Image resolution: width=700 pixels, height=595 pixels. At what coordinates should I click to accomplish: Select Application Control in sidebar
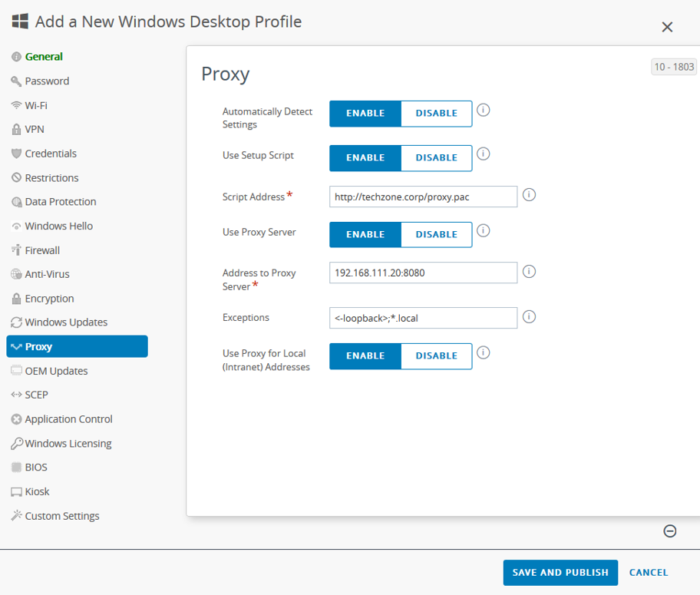pyautogui.click(x=68, y=419)
